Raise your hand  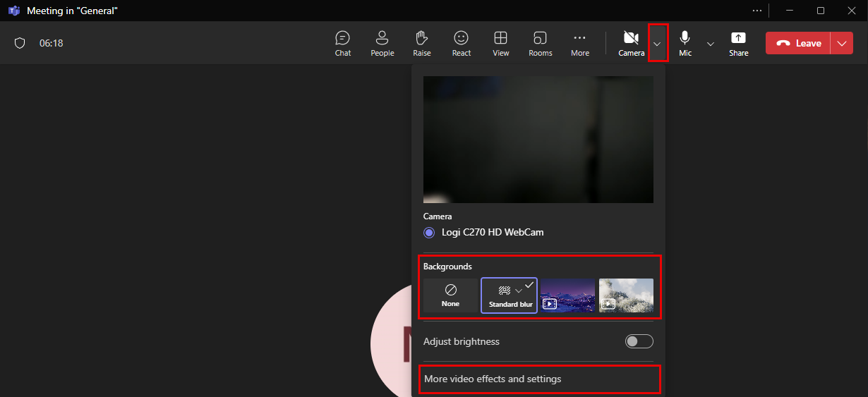(422, 43)
